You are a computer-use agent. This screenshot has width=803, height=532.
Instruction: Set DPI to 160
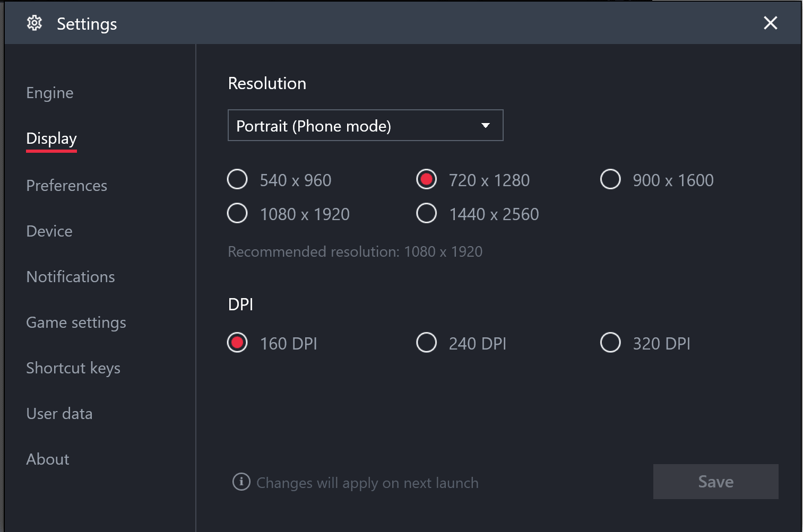pyautogui.click(x=237, y=343)
